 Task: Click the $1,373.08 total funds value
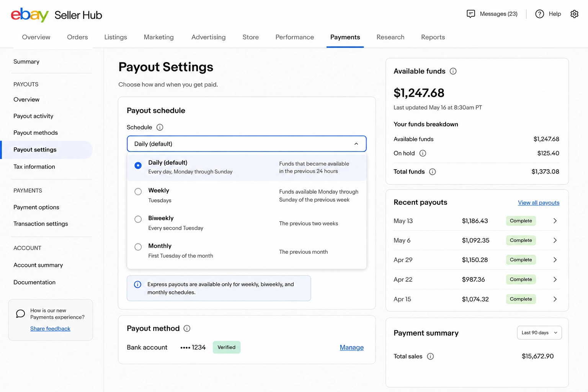[x=546, y=171]
